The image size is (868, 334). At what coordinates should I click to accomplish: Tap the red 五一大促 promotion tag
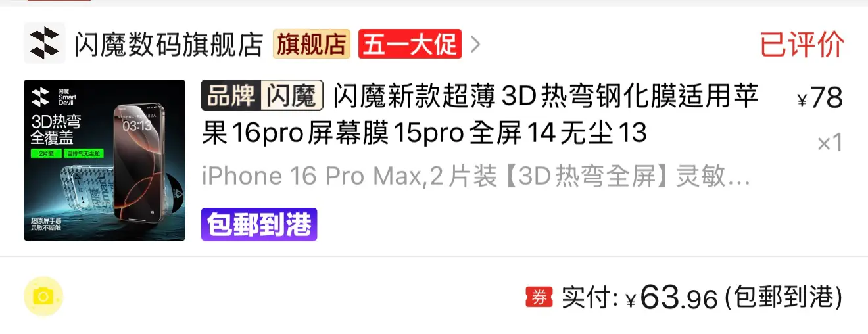pos(410,44)
